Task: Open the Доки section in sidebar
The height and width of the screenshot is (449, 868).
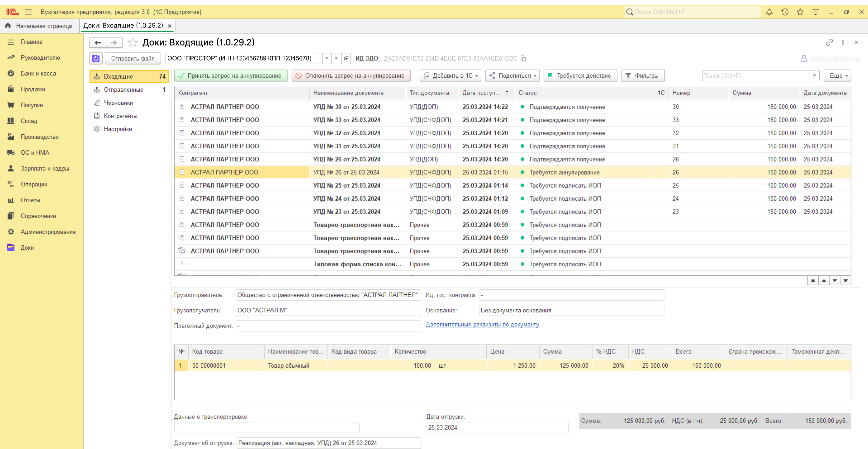Action: pos(27,248)
